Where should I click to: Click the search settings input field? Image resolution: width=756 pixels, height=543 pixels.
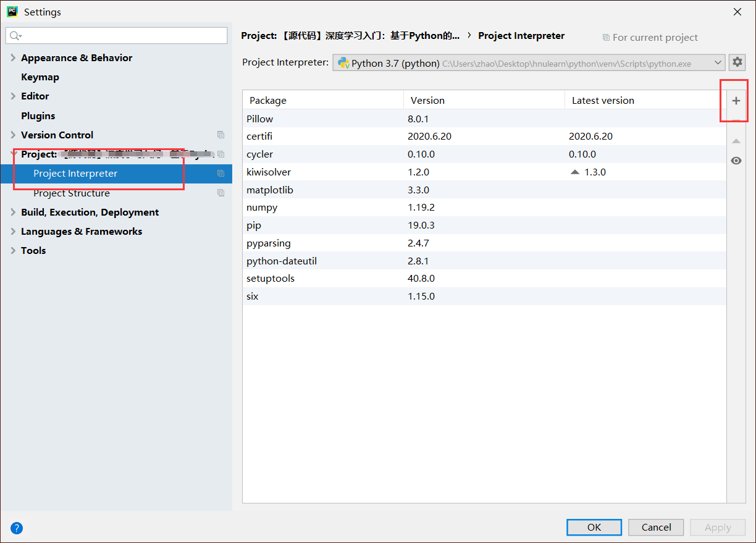117,36
